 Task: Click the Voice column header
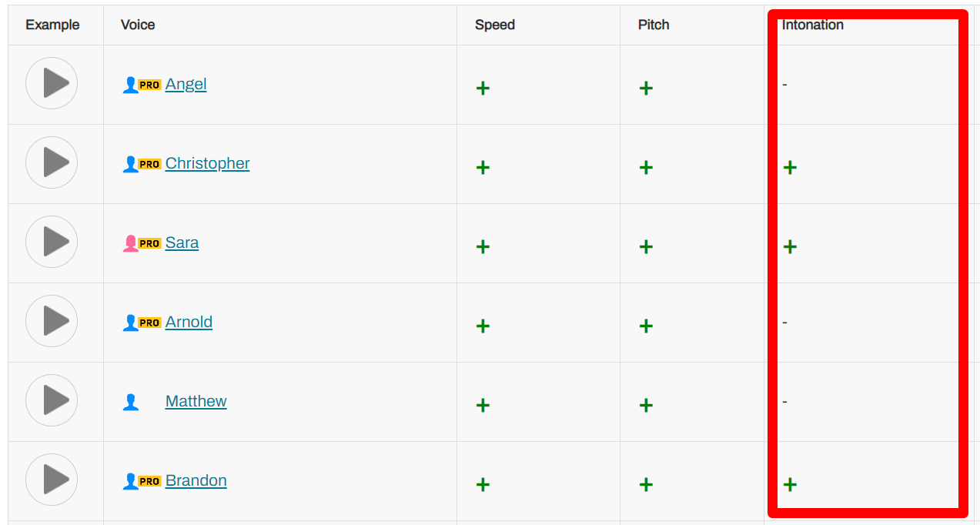pyautogui.click(x=138, y=25)
